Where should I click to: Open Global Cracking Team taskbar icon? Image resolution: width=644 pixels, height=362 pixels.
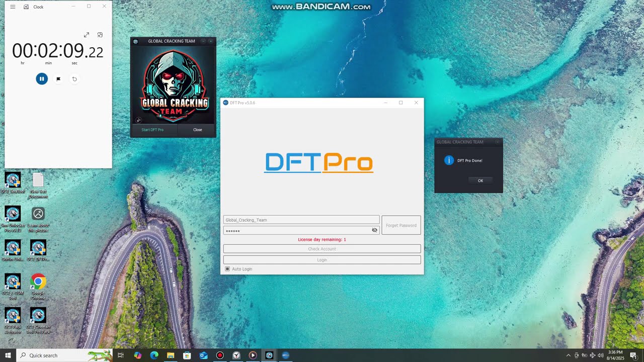tap(269, 355)
